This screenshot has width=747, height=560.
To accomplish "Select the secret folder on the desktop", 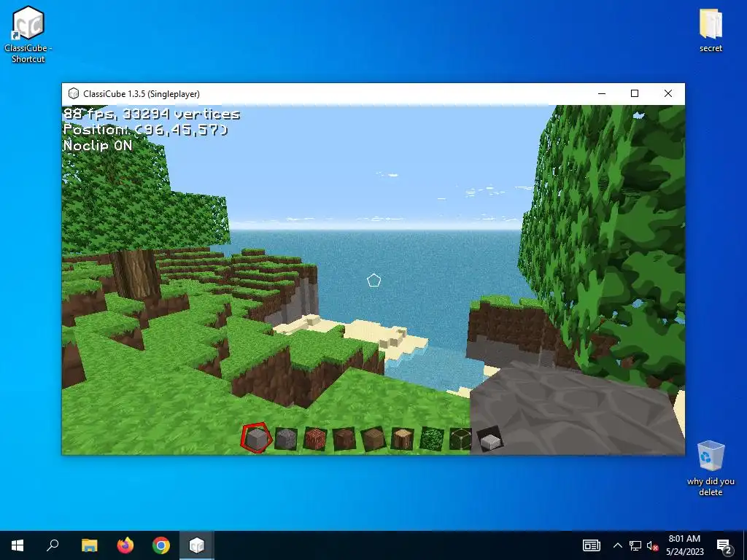I will point(711,29).
